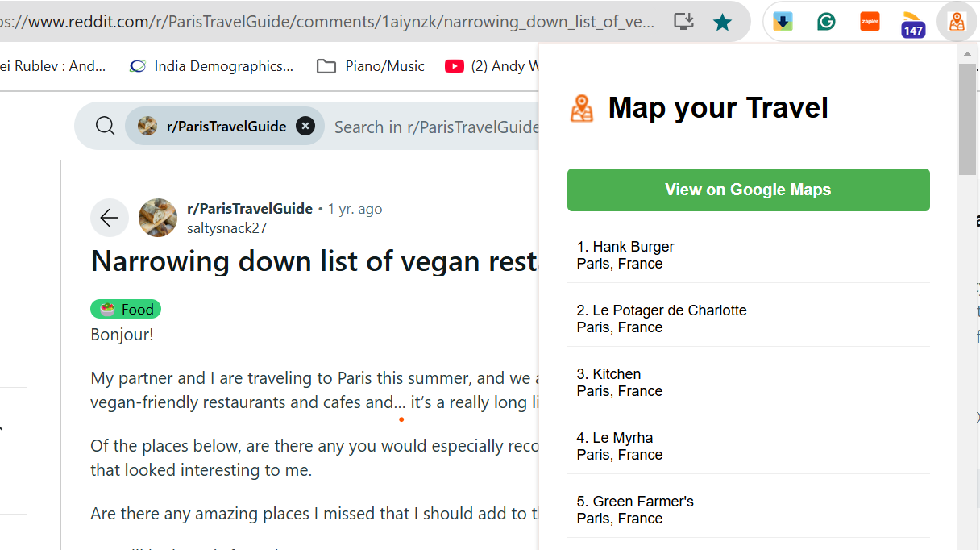Click the r/ParisTravelGuide subreddit link
The width and height of the screenshot is (980, 550).
click(x=250, y=209)
